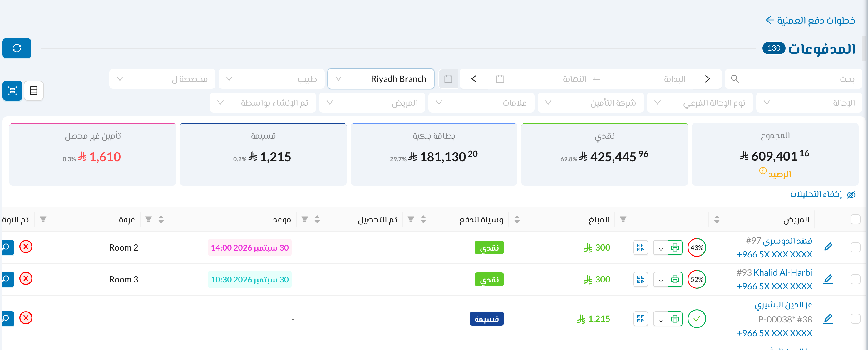Open the شركة التأمين dropdown

coord(590,102)
